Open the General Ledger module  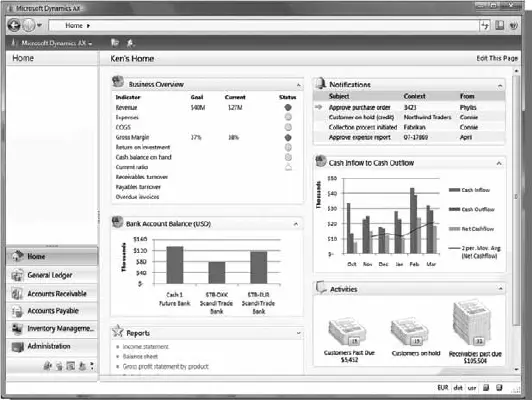click(x=52, y=275)
